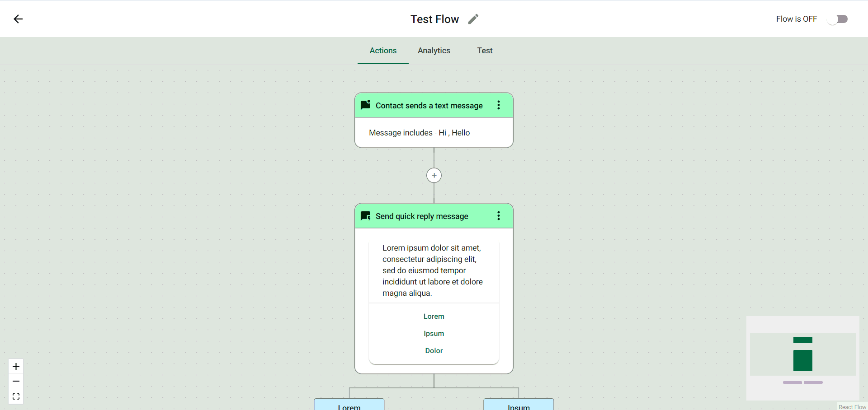
Task: Click the flag icon on trigger node
Action: (x=366, y=105)
